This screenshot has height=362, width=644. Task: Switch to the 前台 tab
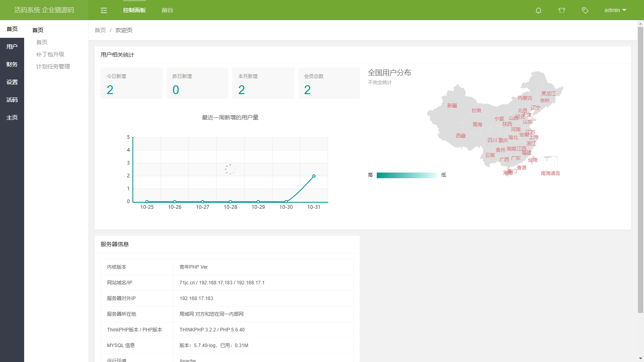pos(167,10)
